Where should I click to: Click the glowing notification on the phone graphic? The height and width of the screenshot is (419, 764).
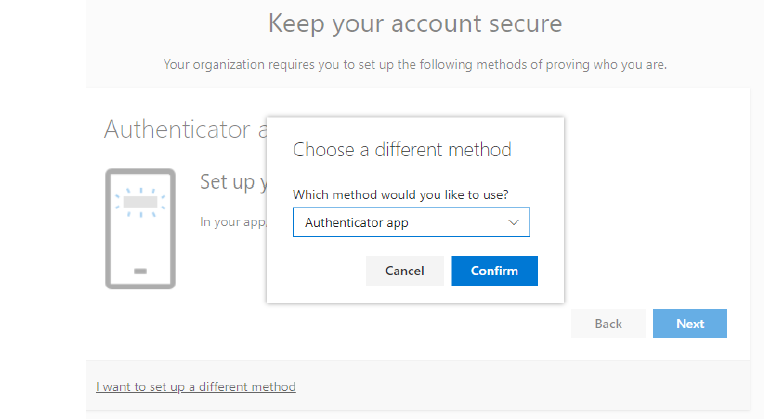[140, 202]
